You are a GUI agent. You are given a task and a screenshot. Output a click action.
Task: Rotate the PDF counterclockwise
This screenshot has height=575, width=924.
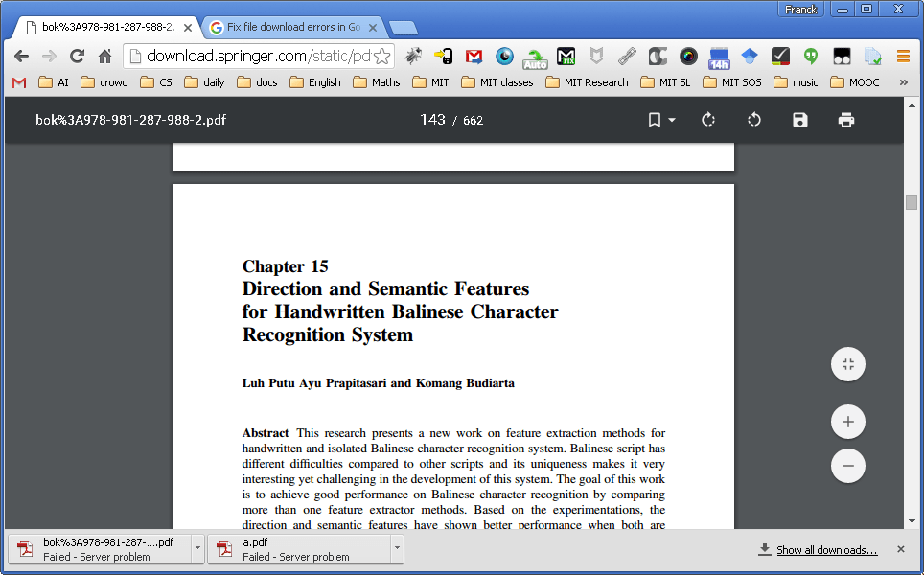click(754, 120)
